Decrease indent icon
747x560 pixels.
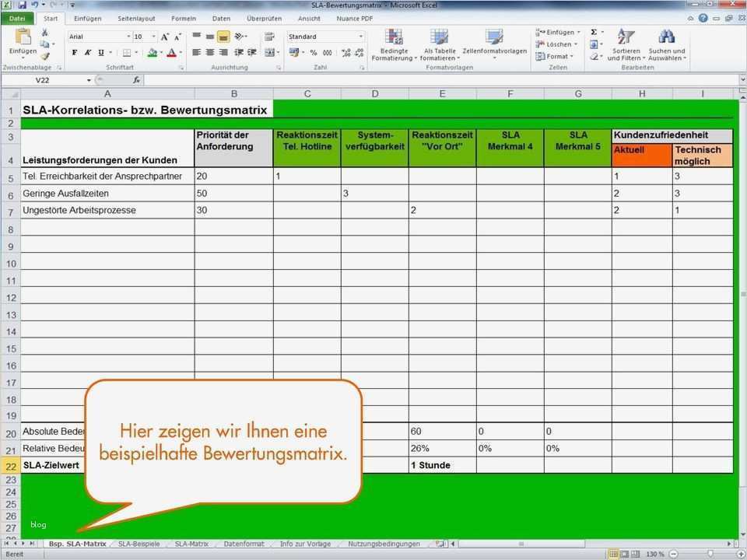pos(239,52)
